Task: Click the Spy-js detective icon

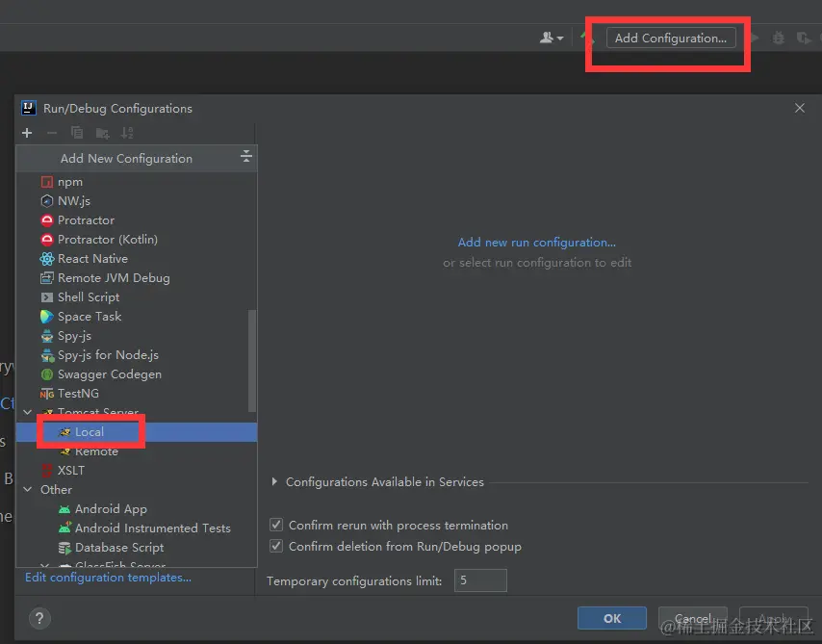Action: pos(47,336)
